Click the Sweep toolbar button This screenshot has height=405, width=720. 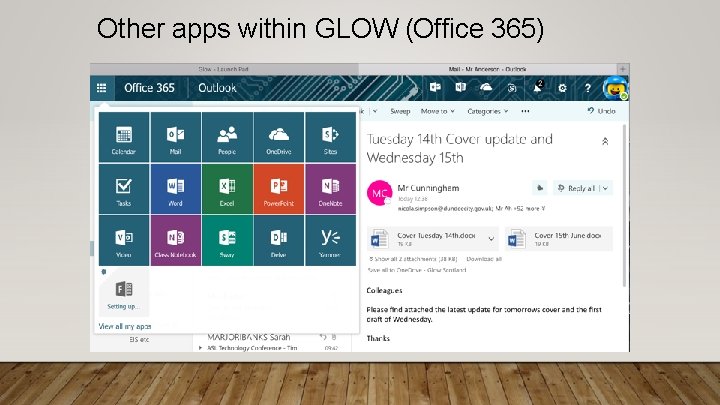[400, 111]
